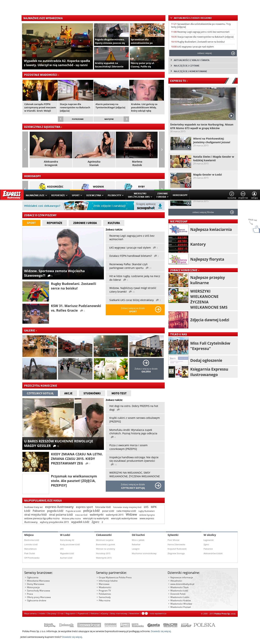Viewport: 260px width, 644px height.
Task: Click the scoopshot app download arrow icon
Action: 160,206
